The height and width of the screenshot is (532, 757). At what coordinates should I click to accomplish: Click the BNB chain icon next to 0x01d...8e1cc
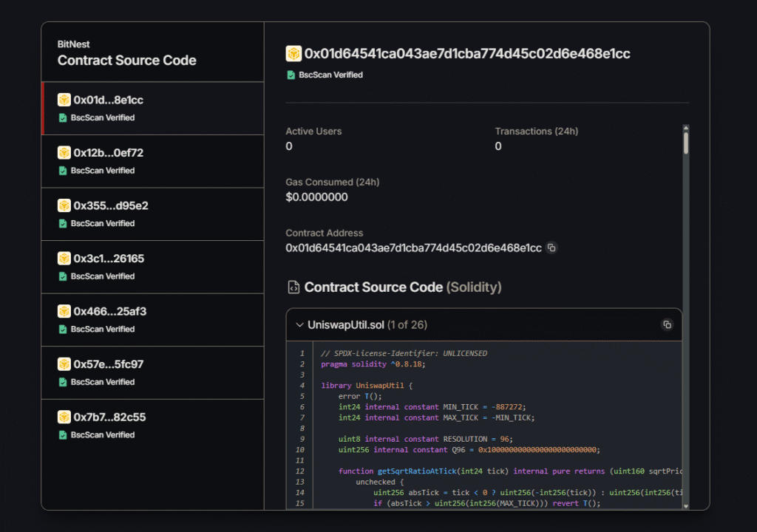click(x=64, y=100)
